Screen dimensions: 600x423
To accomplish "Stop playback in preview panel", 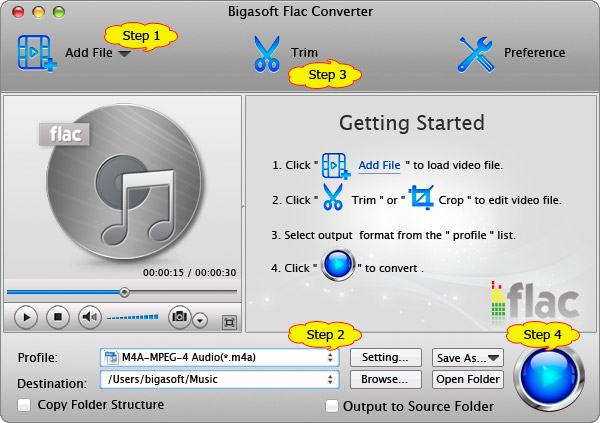I will click(x=58, y=317).
